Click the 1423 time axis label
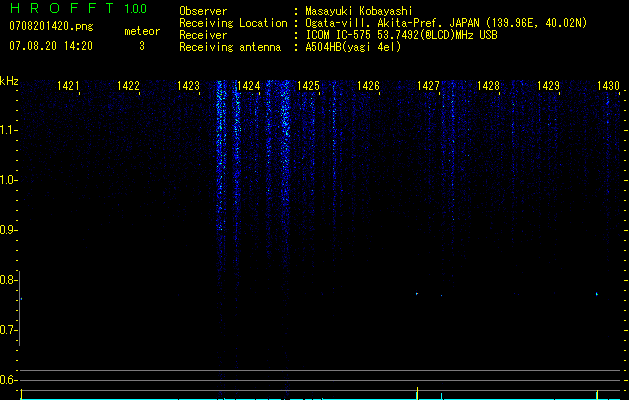This screenshot has height=400, width=629. 189,86
